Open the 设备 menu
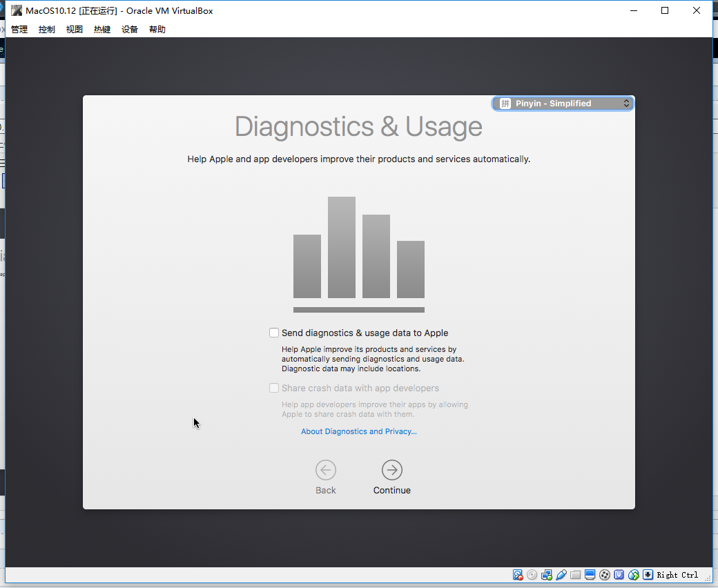 pos(130,29)
